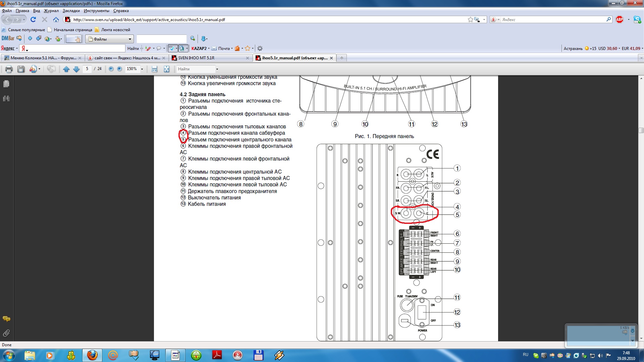Toggle the DMBar hand-click capture button
The image size is (644, 362).
click(74, 39)
